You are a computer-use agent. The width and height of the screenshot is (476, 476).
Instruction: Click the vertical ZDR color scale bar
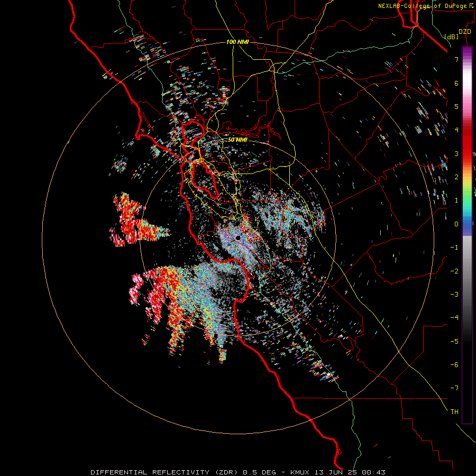point(467,235)
